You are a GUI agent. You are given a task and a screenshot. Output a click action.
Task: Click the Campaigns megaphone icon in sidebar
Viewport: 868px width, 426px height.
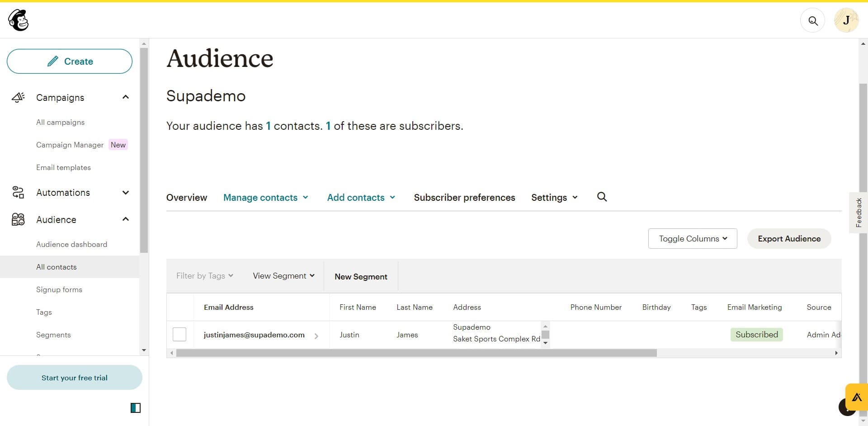[18, 97]
